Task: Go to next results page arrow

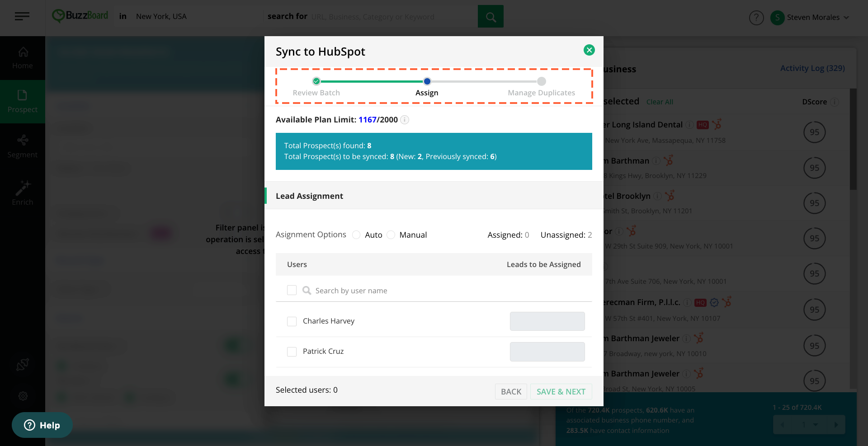Action: 836,425
